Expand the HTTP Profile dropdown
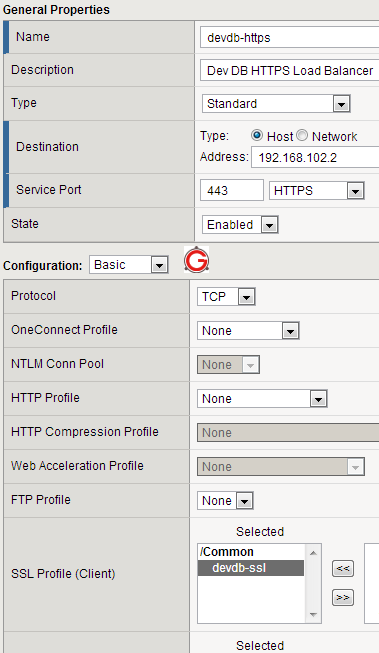Image resolution: width=379 pixels, height=653 pixels. pyautogui.click(x=262, y=399)
